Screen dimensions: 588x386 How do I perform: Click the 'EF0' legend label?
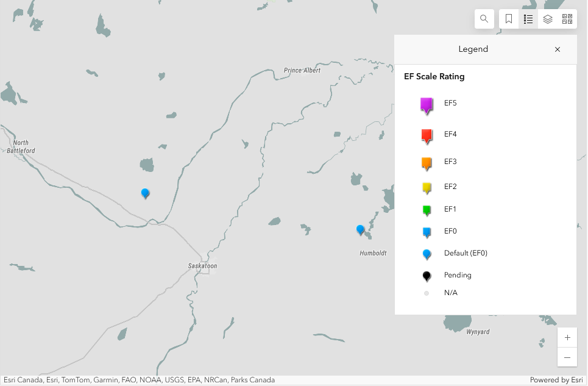(450, 231)
